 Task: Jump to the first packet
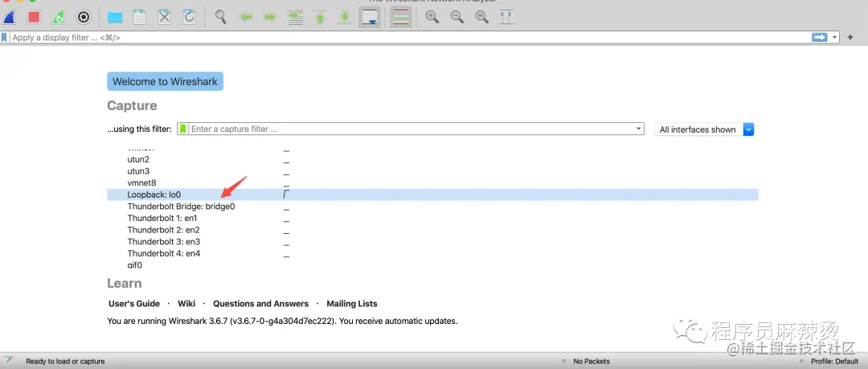coord(320,17)
